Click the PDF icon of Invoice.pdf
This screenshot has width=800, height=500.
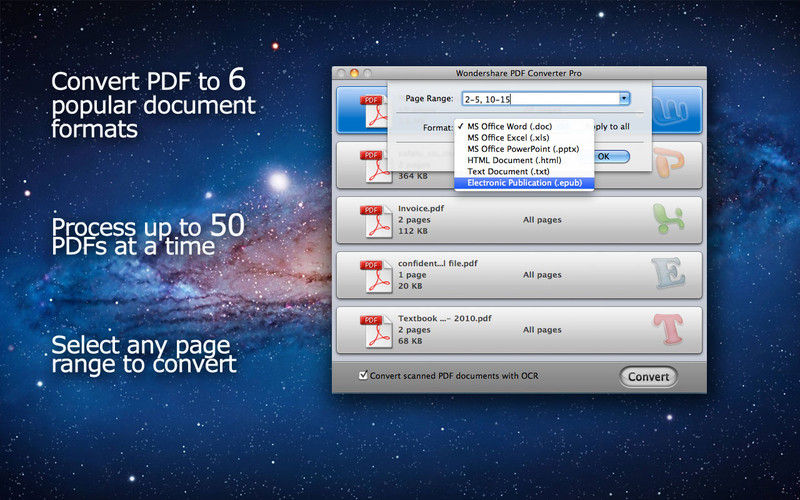point(376,221)
